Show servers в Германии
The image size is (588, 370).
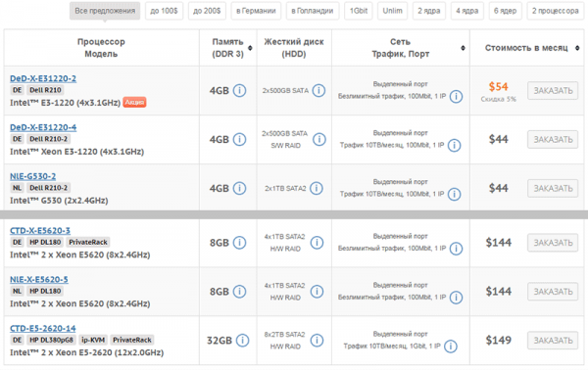coord(256,11)
